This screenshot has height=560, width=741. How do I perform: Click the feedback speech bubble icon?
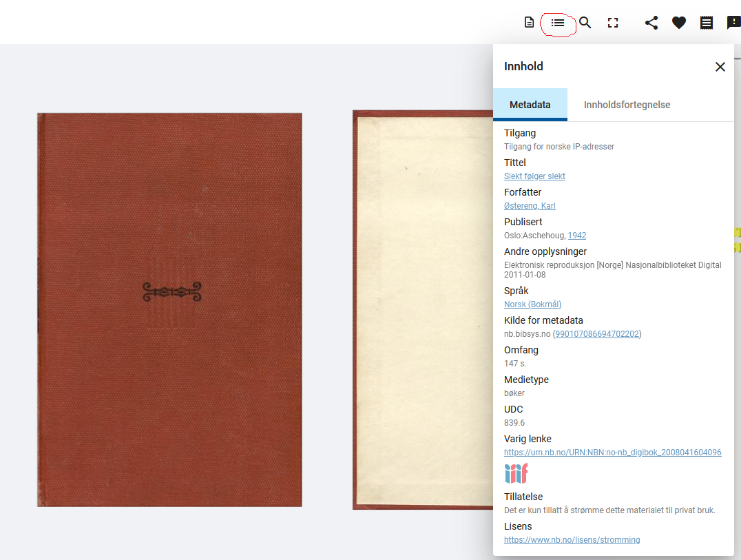[x=733, y=23]
